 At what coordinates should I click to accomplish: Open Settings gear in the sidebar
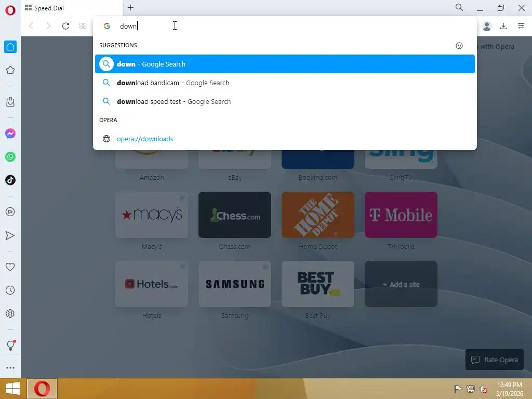click(10, 313)
